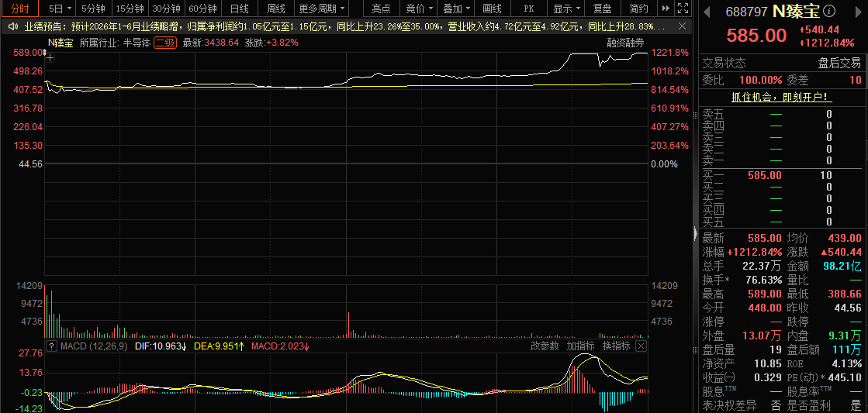Image resolution: width=868 pixels, height=413 pixels.
Task: Open the 竞价 dropdown menu
Action: [419, 9]
